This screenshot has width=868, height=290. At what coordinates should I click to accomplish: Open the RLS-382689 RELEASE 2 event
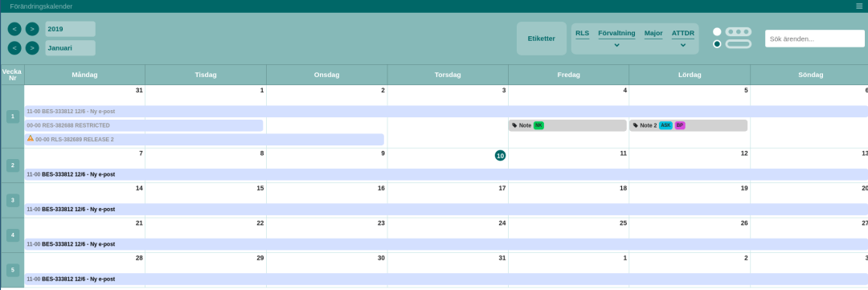tap(204, 140)
